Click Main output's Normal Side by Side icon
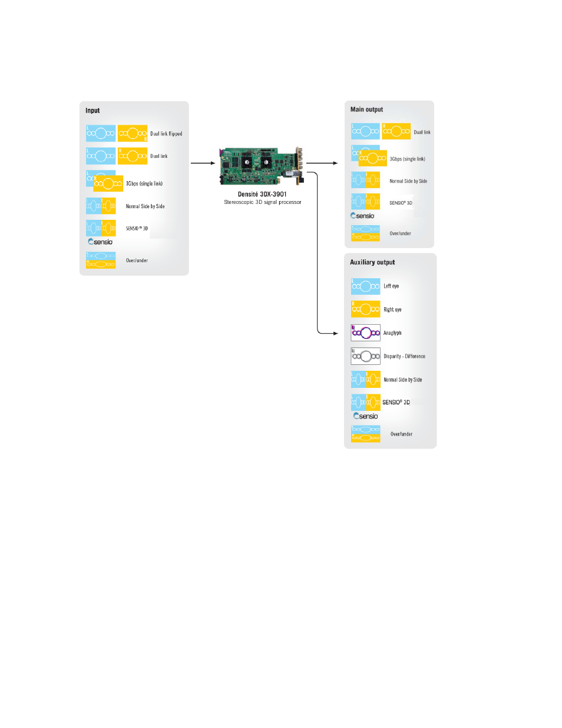Screen dimensions: 562x728 pyautogui.click(x=365, y=180)
